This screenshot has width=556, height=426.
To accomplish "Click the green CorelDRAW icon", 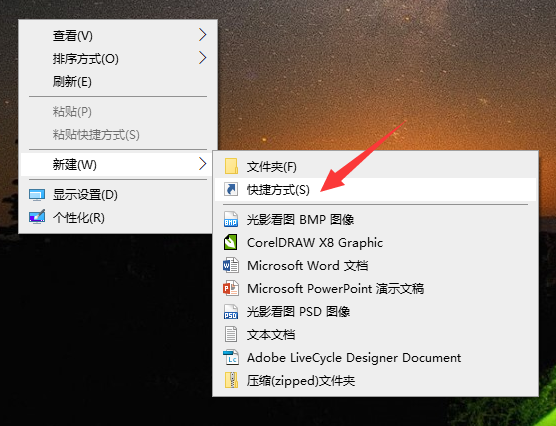I will (x=230, y=243).
